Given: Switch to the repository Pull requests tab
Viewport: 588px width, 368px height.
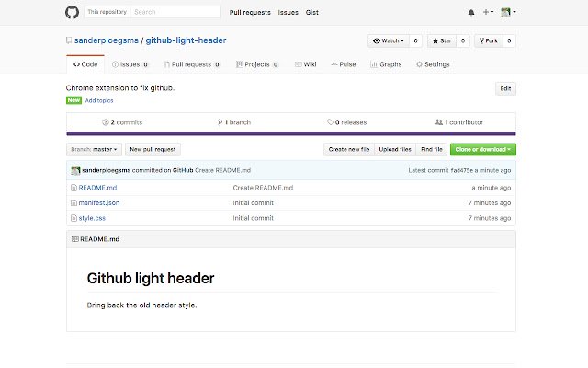Looking at the screenshot, I should coord(192,64).
